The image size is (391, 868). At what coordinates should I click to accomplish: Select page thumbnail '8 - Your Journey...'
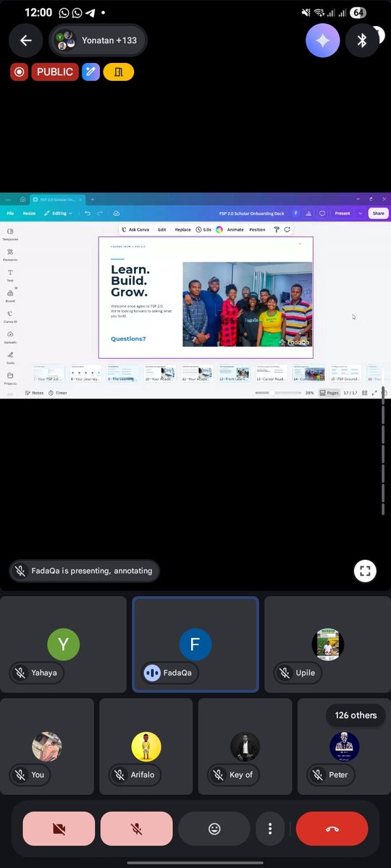(85, 373)
